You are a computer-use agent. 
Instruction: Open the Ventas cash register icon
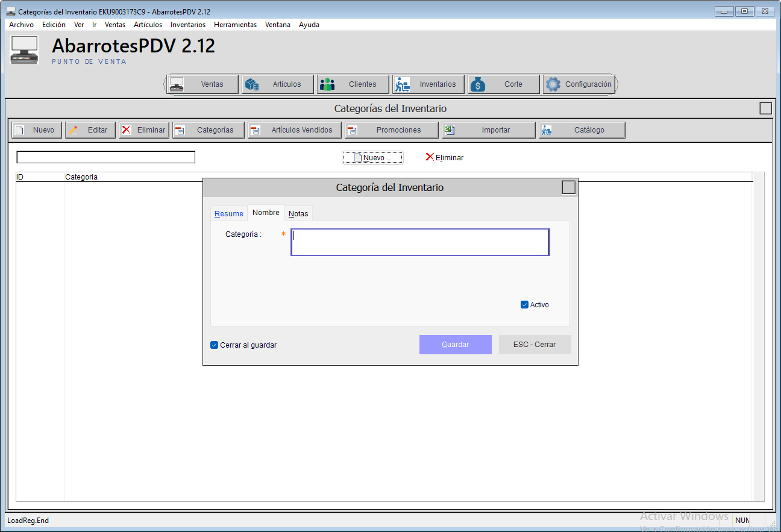(x=177, y=84)
